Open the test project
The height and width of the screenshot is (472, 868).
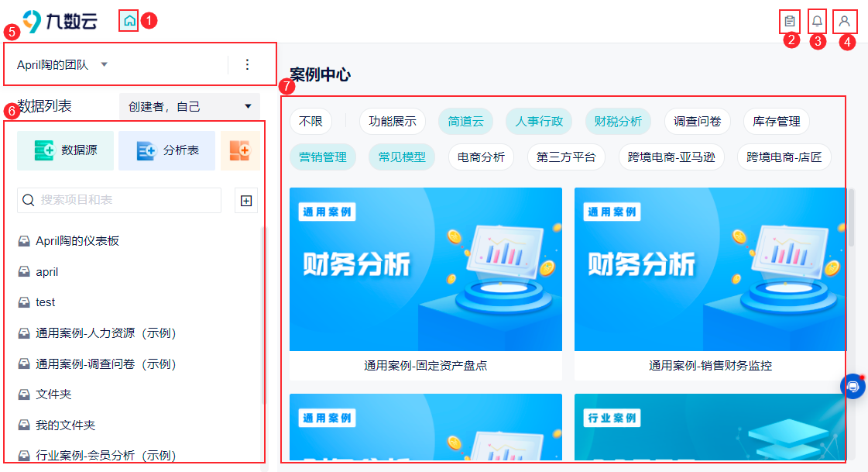[x=46, y=302]
